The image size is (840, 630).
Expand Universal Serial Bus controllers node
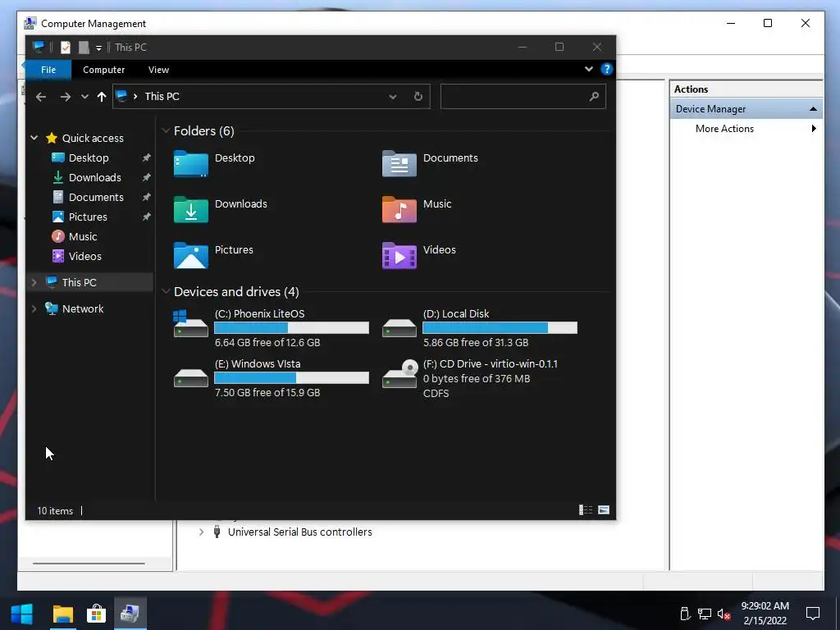[x=202, y=532]
